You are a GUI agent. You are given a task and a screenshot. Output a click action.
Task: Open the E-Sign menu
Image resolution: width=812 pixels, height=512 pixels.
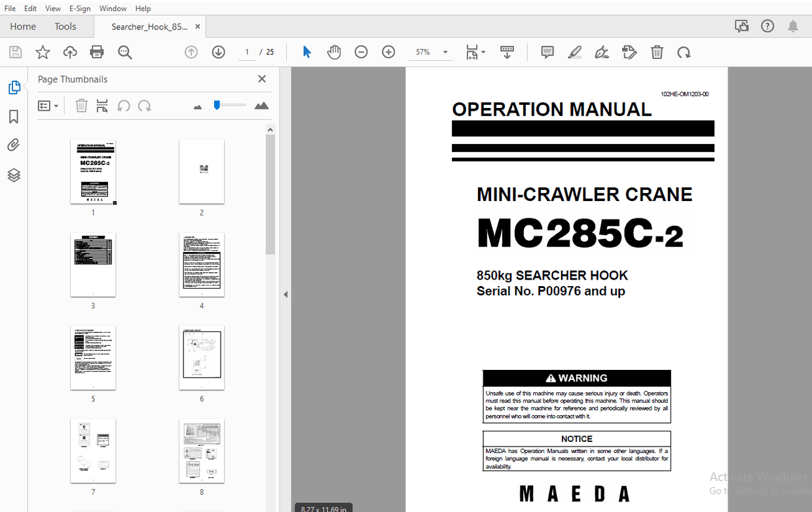pyautogui.click(x=79, y=8)
